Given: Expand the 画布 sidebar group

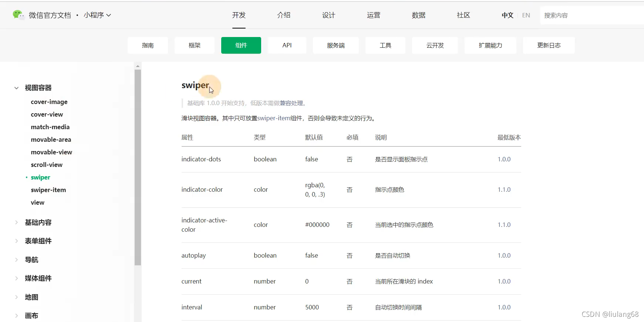Looking at the screenshot, I should tap(26, 316).
